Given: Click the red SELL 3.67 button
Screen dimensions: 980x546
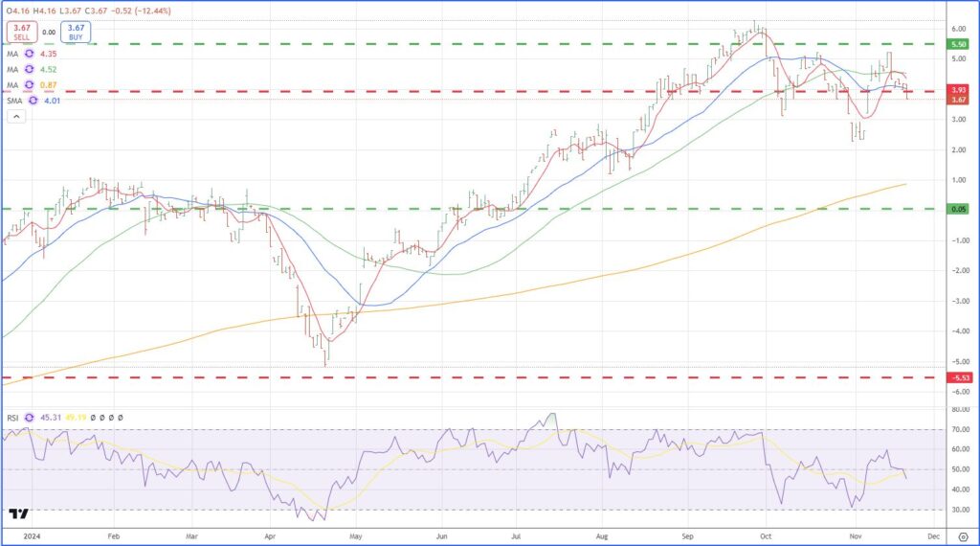Looking at the screenshot, I should (x=20, y=33).
